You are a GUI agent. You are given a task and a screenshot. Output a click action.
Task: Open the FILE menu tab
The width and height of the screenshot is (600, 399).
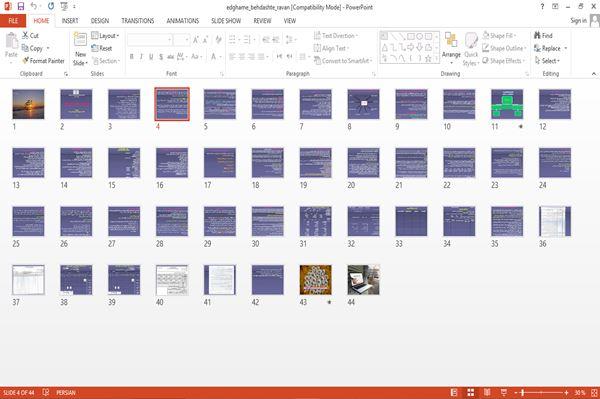pyautogui.click(x=13, y=21)
